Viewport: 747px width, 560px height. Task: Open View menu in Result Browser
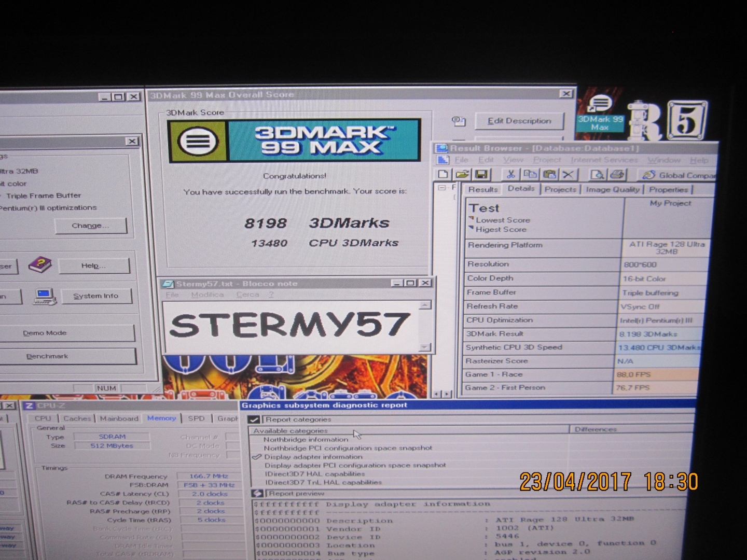pos(513,160)
